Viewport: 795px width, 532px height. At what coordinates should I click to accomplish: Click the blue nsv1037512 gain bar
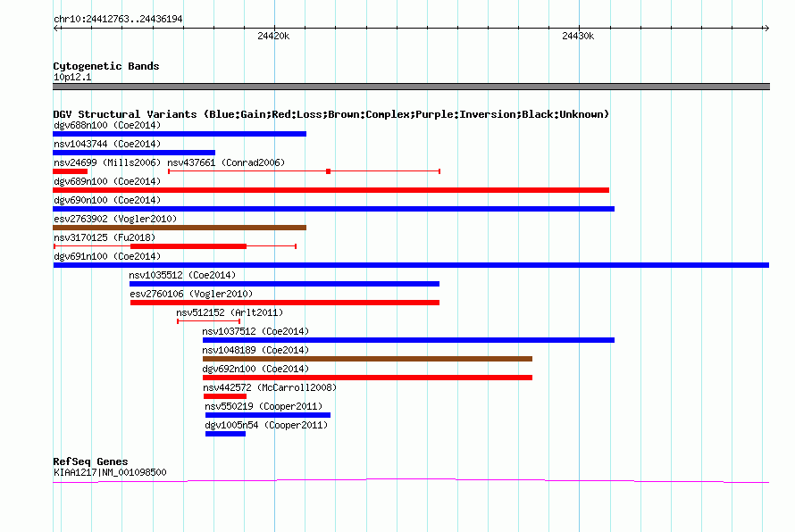[408, 340]
